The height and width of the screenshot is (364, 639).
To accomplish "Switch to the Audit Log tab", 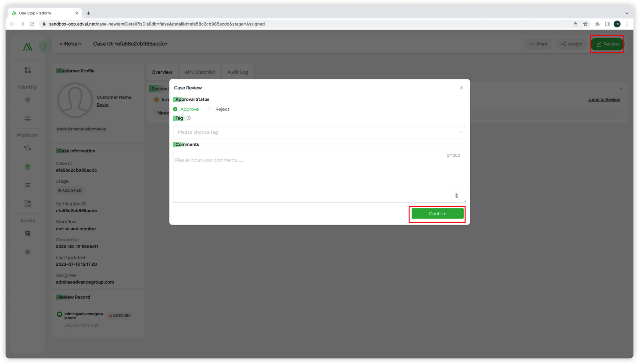I will coord(237,72).
